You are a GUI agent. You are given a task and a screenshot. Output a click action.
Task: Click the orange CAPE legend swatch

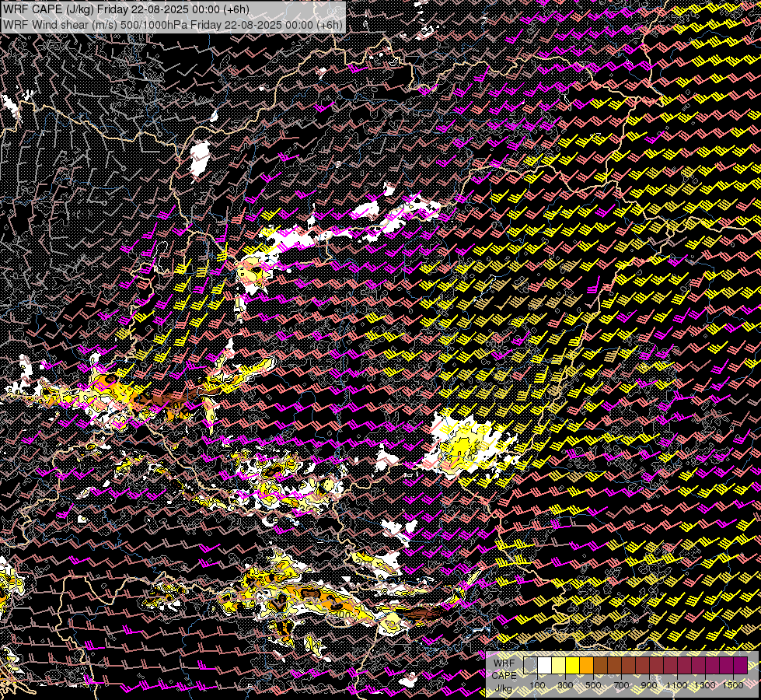[586, 665]
